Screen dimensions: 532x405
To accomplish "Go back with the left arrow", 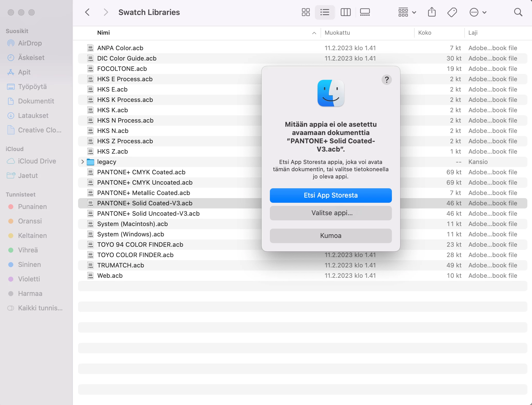I will 87,12.
